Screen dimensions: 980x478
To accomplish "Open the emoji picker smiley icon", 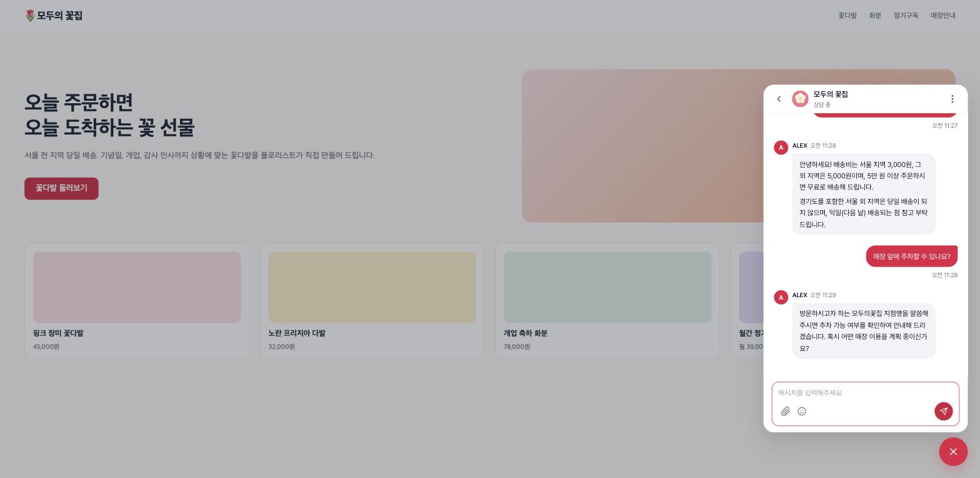I will pos(802,411).
